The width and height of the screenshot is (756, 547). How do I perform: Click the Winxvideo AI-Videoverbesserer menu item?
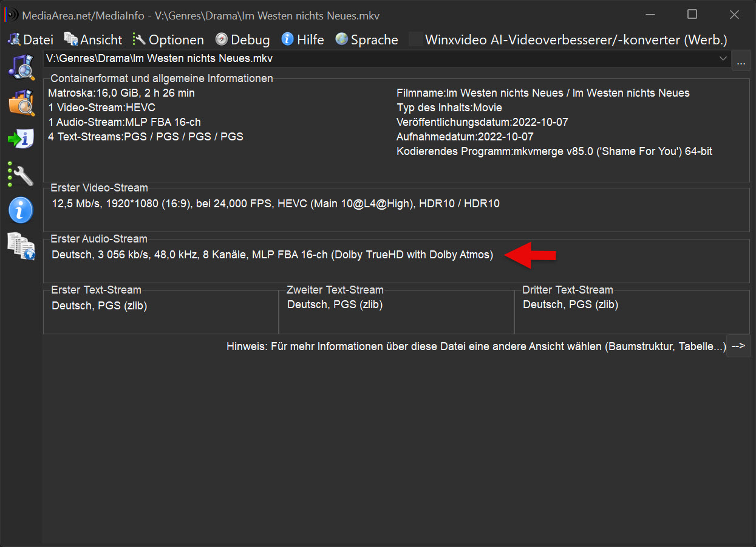[568, 40]
